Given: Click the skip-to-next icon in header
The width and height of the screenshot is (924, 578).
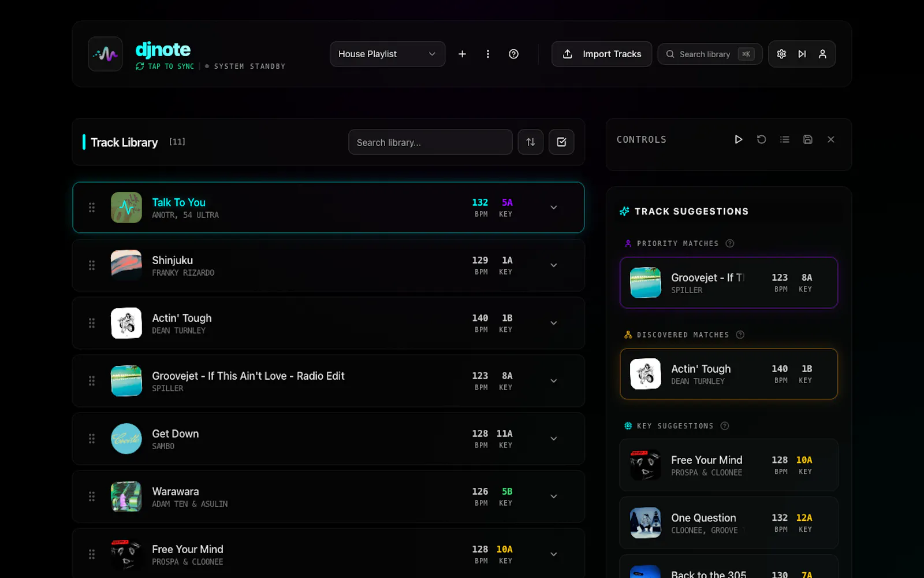Looking at the screenshot, I should 802,54.
